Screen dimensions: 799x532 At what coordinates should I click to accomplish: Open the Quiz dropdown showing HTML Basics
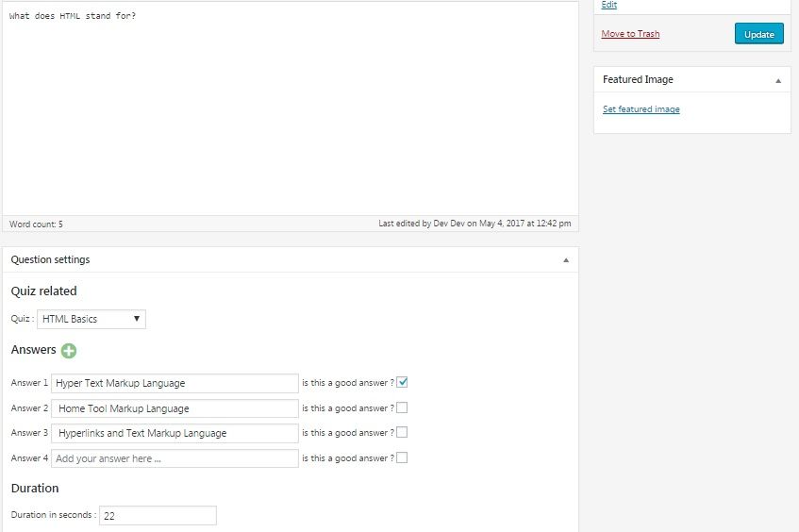tap(92, 319)
